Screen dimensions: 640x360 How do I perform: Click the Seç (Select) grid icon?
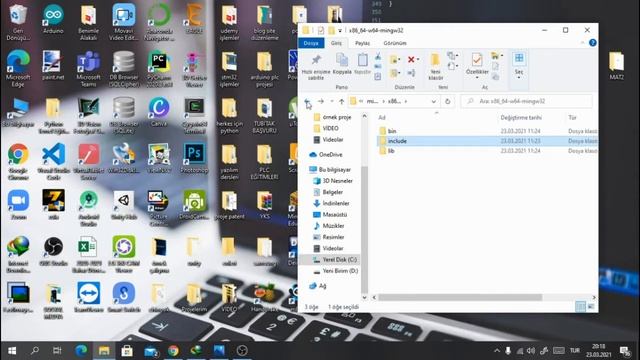[519, 58]
